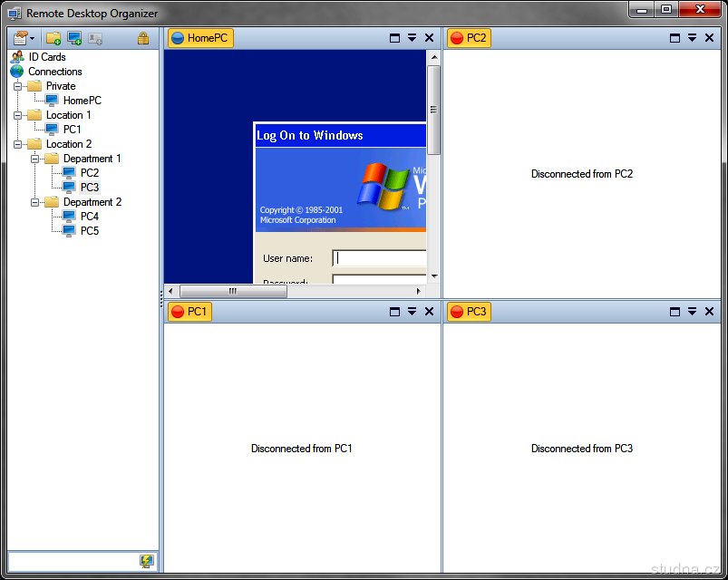The height and width of the screenshot is (580, 728).
Task: Collapse the Location 2 folder
Action: click(x=17, y=144)
